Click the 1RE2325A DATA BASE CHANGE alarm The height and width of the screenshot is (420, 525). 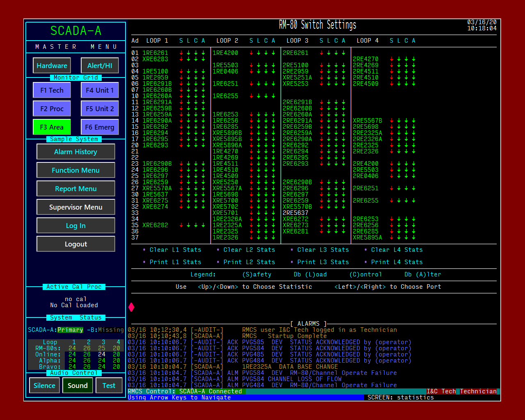233,367
